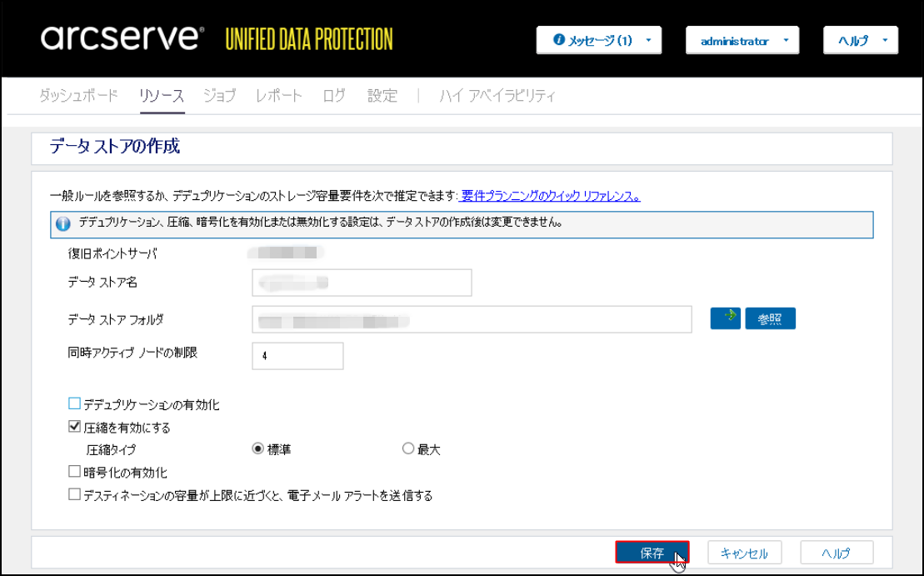This screenshot has height=576, width=924.
Task: Open the メッセージ (1) dropdown
Action: click(599, 40)
